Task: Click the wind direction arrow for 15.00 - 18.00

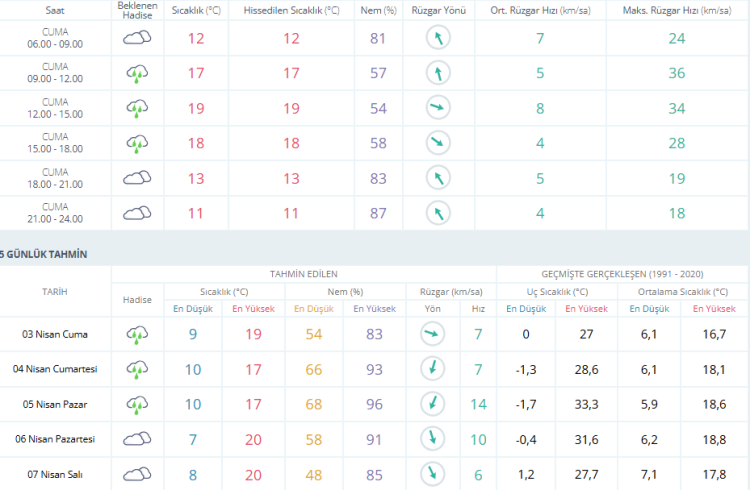Action: [x=437, y=143]
